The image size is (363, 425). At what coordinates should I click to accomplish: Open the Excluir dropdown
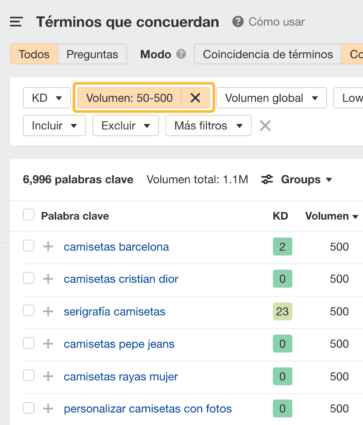coord(125,126)
